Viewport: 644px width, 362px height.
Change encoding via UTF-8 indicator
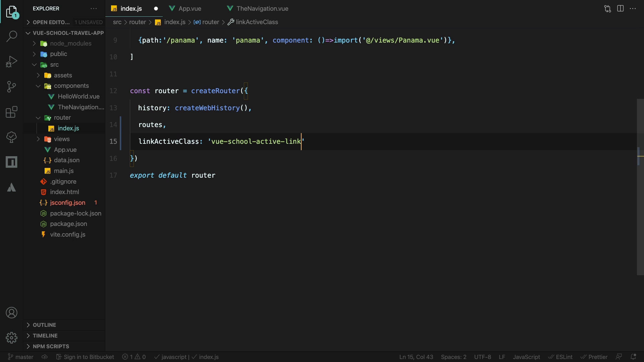pos(482,357)
